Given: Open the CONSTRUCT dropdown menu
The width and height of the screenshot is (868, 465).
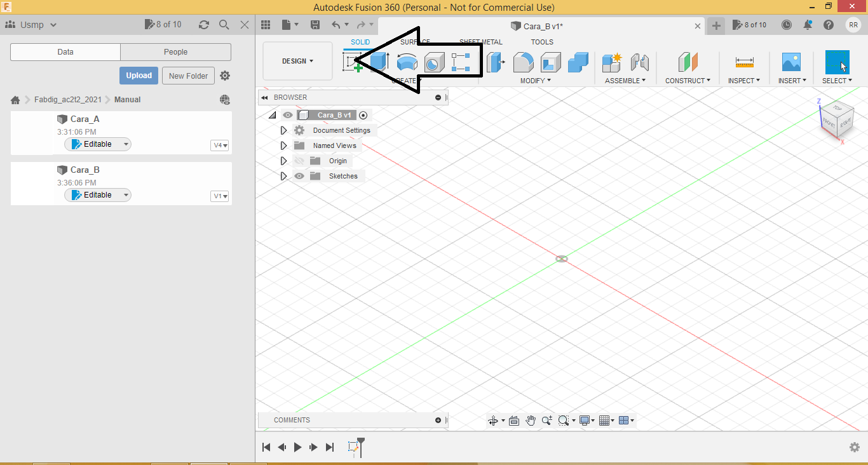Looking at the screenshot, I should tap(688, 81).
